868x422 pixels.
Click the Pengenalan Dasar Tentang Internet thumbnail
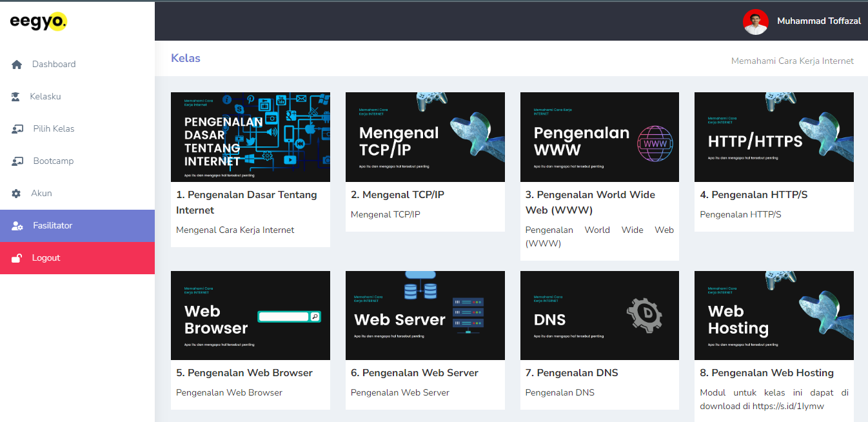(250, 137)
